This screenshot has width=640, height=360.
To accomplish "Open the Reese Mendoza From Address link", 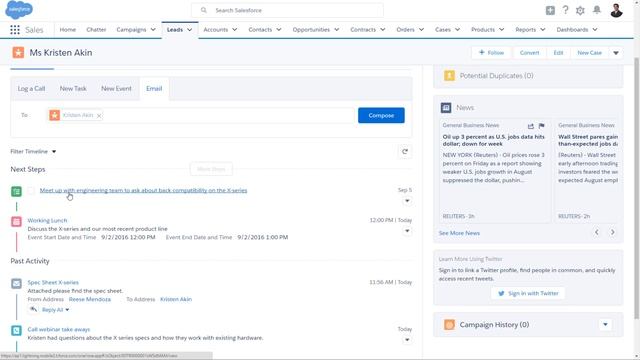I will pyautogui.click(x=90, y=299).
